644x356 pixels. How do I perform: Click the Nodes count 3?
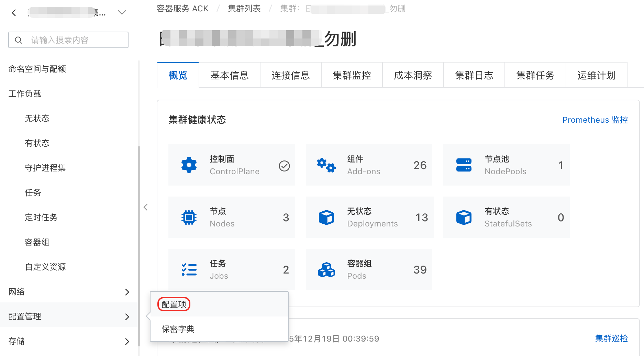click(286, 218)
